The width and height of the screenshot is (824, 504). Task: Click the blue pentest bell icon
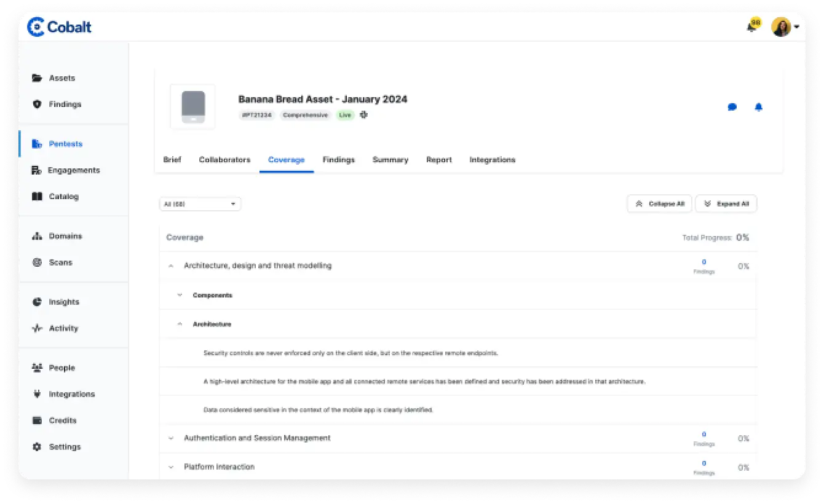coord(758,107)
